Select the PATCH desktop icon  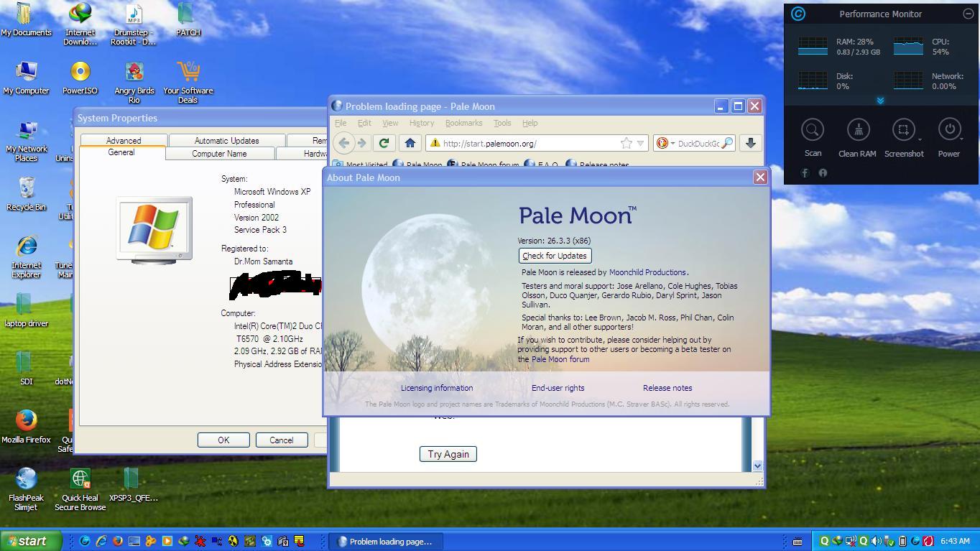(x=188, y=19)
